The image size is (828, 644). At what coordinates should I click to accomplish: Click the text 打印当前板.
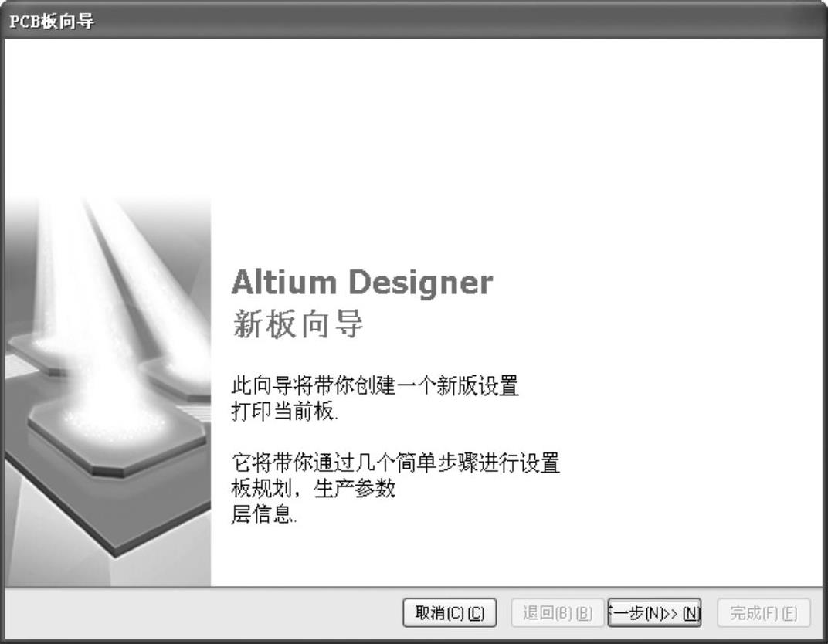point(284,411)
